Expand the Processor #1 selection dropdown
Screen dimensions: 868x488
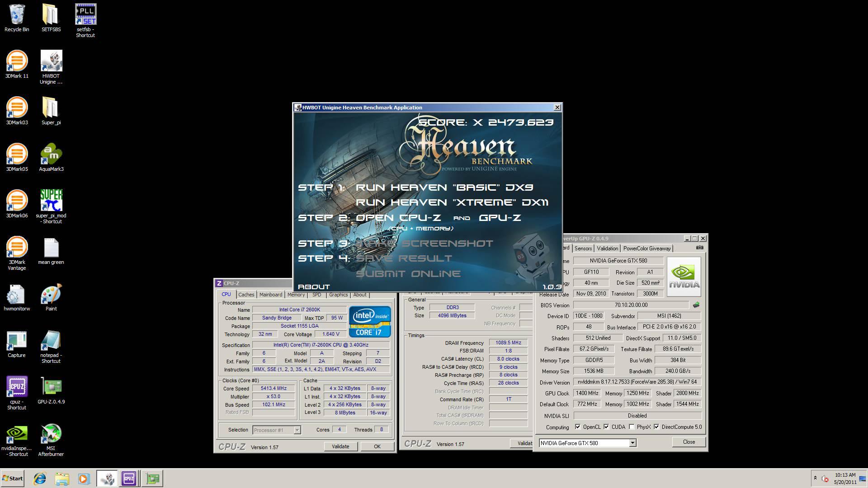297,430
